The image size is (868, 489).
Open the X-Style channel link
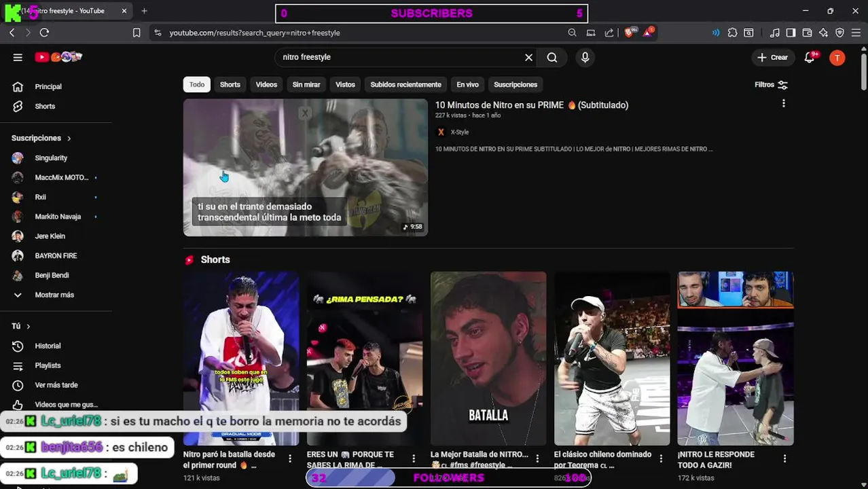coord(460,132)
